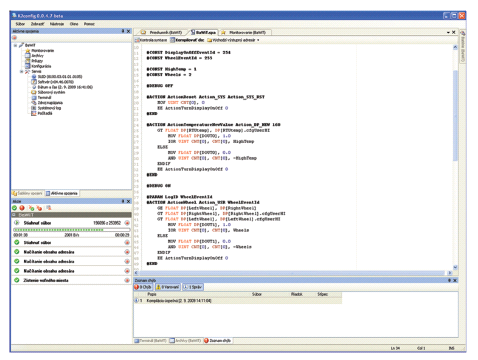Open Súborový systém under Servis
This screenshot has height=360, width=478.
48,92
